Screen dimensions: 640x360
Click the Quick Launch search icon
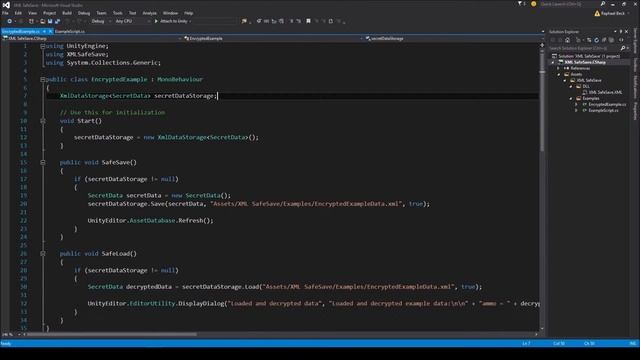[x=603, y=4]
